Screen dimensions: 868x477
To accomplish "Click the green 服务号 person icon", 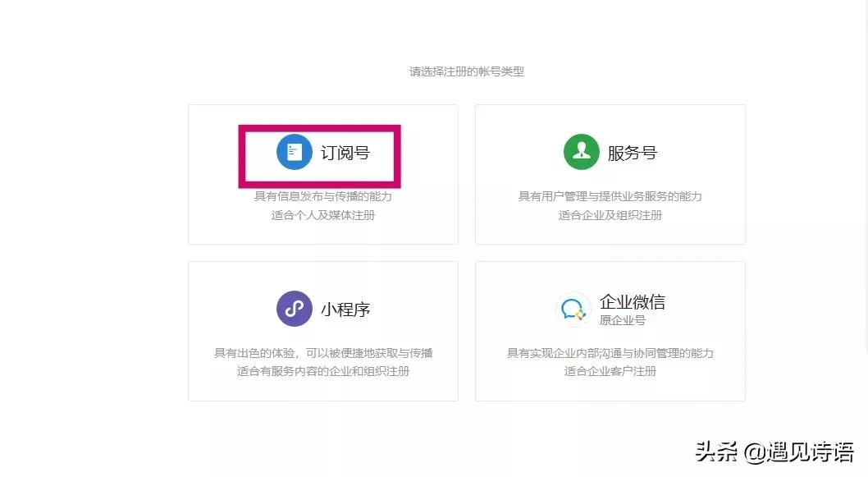I will (581, 152).
